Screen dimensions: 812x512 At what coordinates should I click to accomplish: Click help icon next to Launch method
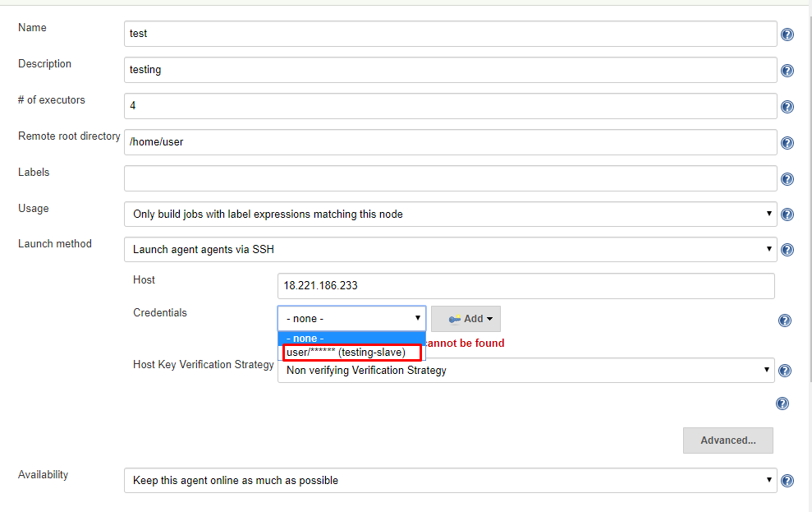[x=787, y=250]
